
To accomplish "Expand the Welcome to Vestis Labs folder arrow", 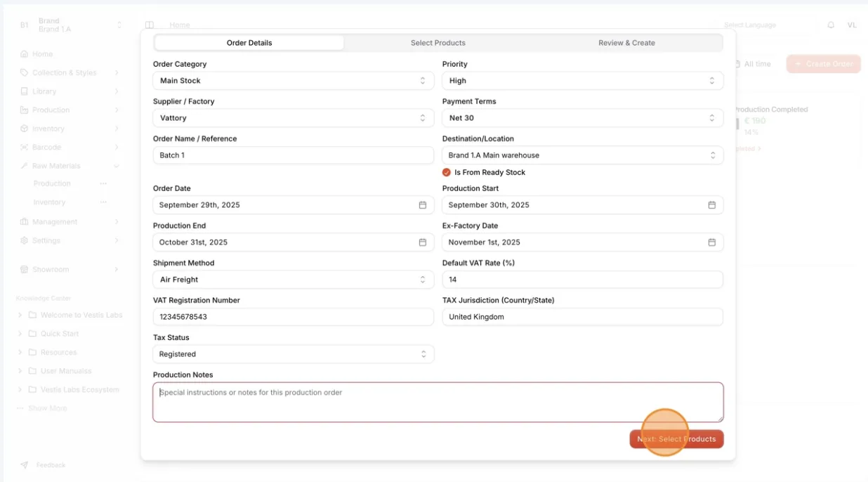I will (x=20, y=315).
